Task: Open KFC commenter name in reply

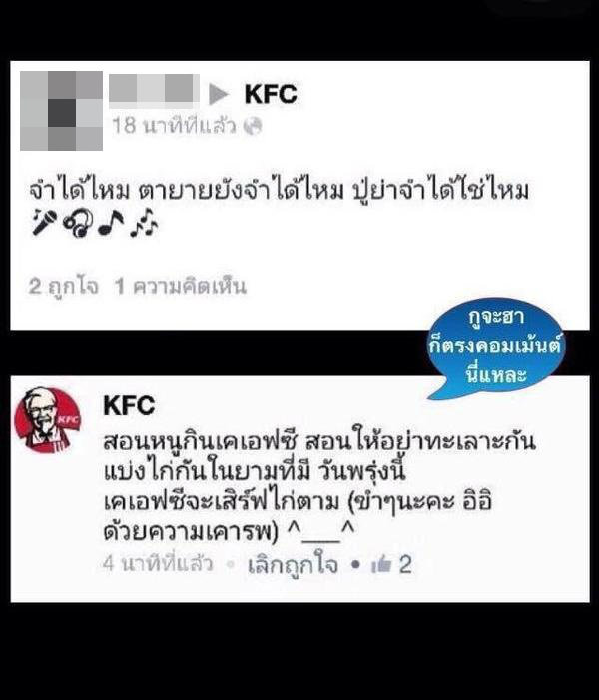Action: (129, 405)
